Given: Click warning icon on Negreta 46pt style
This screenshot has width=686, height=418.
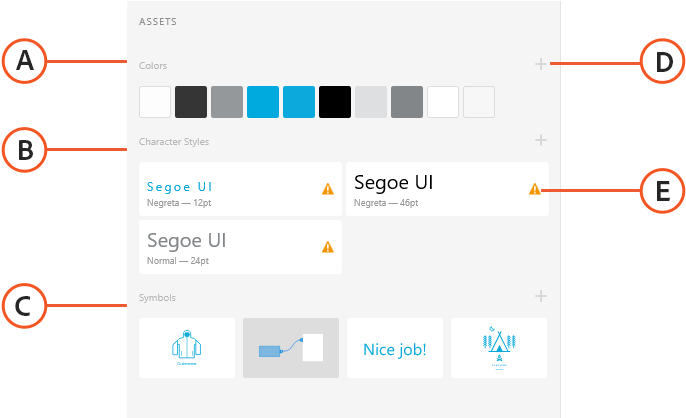Looking at the screenshot, I should point(534,189).
